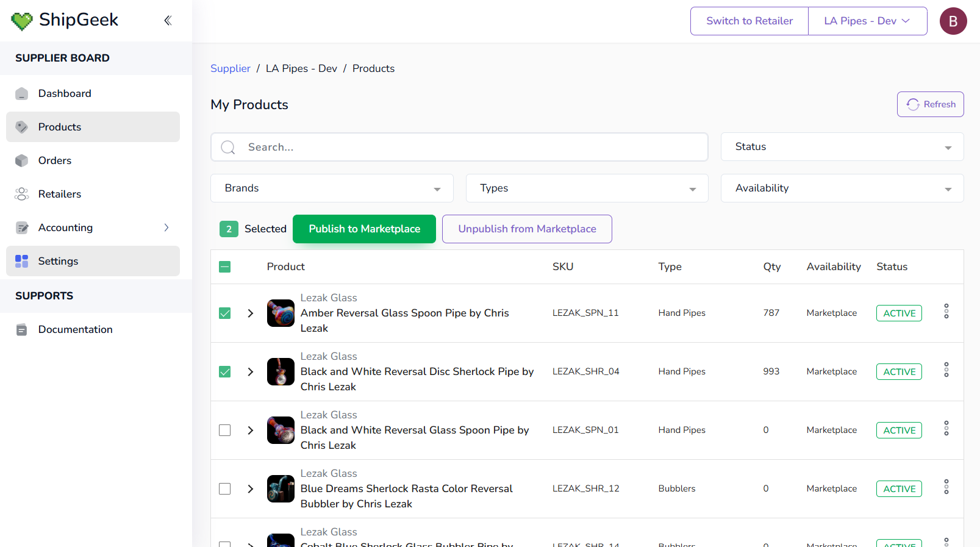Screen dimensions: 980x547
Task: Click the Refresh button
Action: [930, 104]
